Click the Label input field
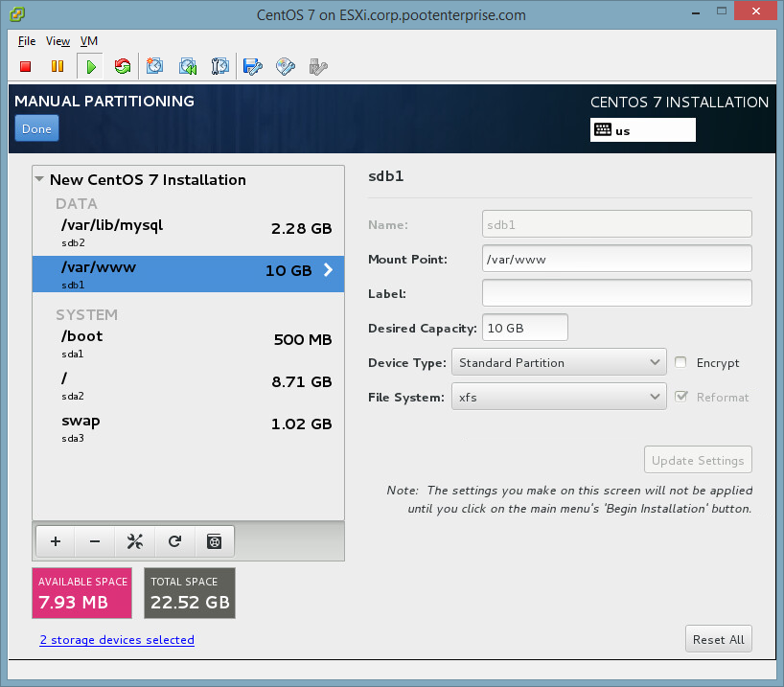Screen dimensions: 784x687 click(x=616, y=293)
